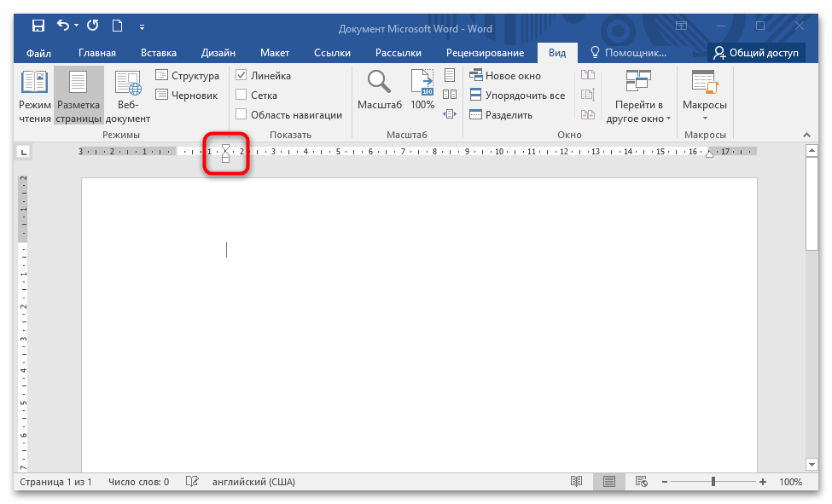
Task: Collapse the ribbon with the chevron arrow
Action: [806, 136]
